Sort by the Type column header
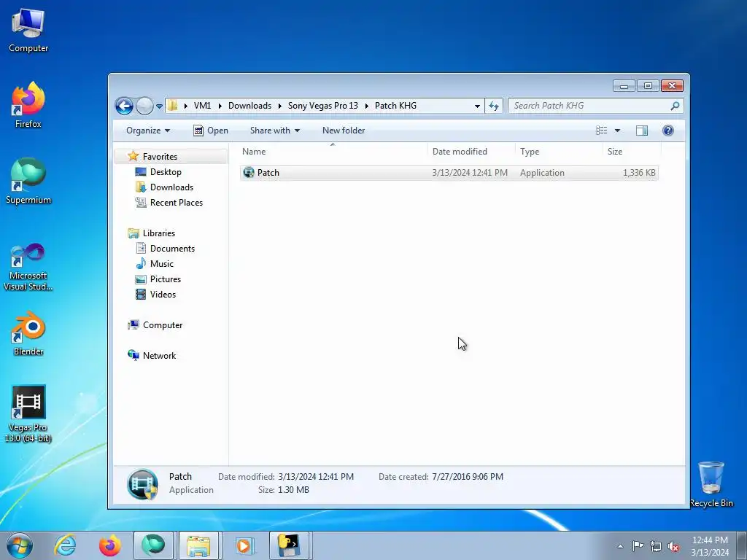The width and height of the screenshot is (747, 560). (559, 152)
